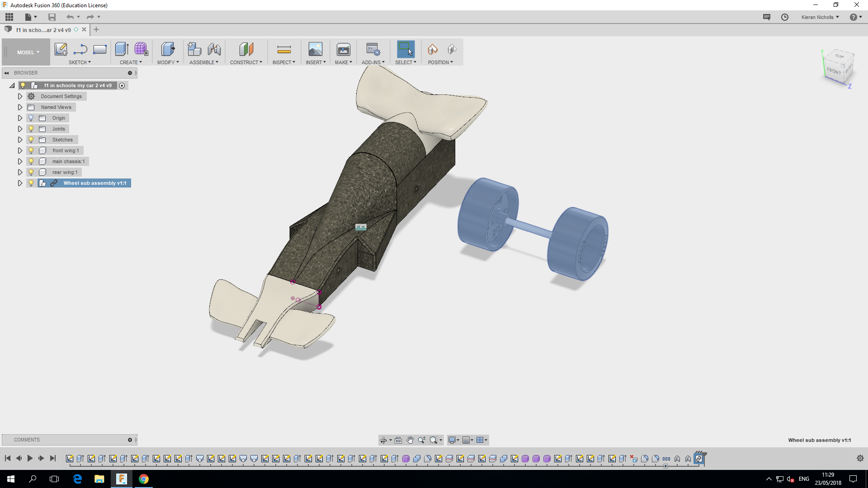
Task: Click the Create Form icon
Action: [x=141, y=49]
